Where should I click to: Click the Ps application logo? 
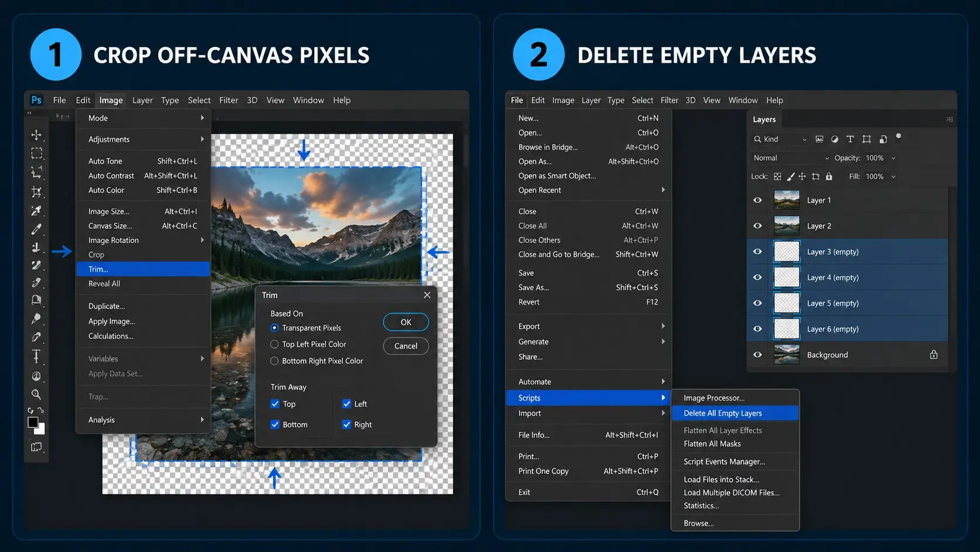[36, 100]
